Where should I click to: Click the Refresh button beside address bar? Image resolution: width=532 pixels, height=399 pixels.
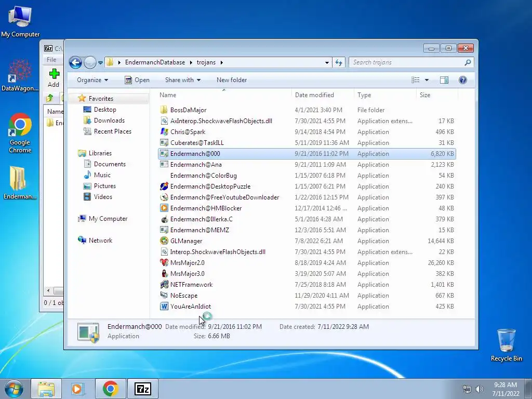pyautogui.click(x=339, y=62)
